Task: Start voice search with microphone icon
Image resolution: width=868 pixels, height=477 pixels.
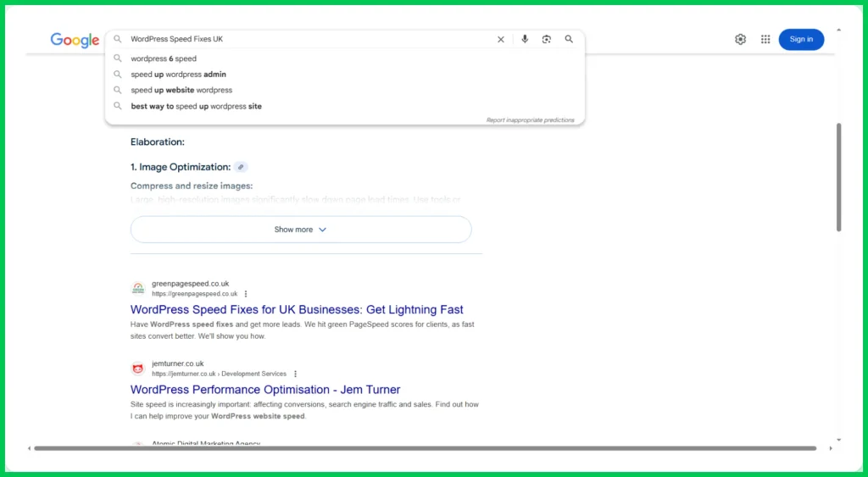Action: pyautogui.click(x=525, y=39)
